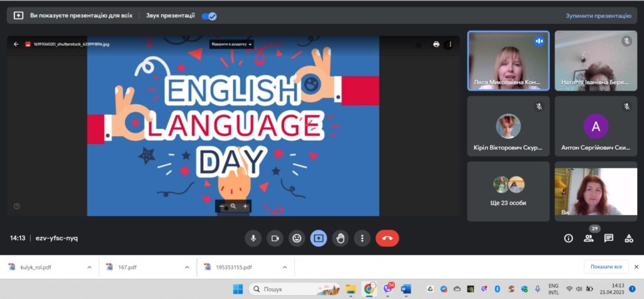The height and width of the screenshot is (299, 644).
Task: Open the chat panel
Action: [608, 238]
